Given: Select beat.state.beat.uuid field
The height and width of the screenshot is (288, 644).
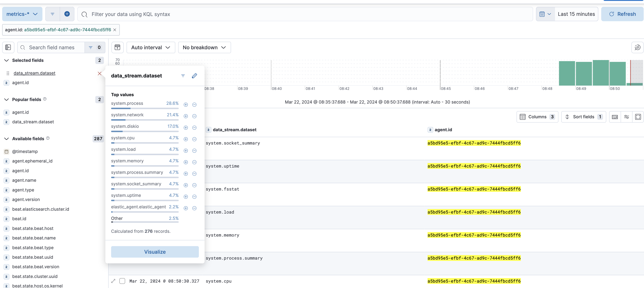Looking at the screenshot, I should (x=33, y=257).
